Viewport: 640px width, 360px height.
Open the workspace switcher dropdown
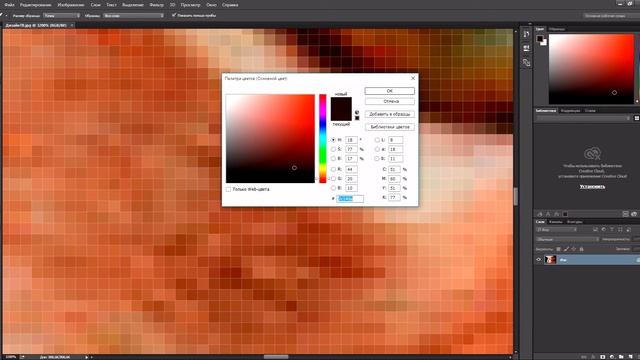tap(609, 16)
